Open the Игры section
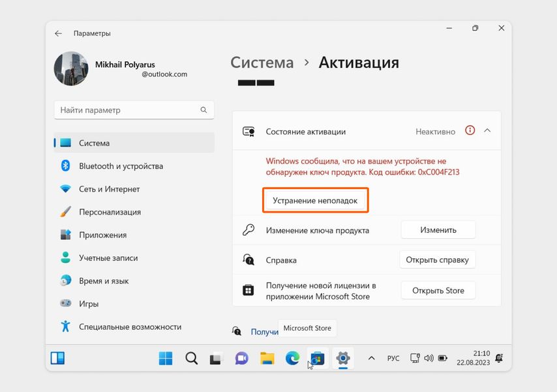Viewport: 557px width, 392px height. click(134, 304)
